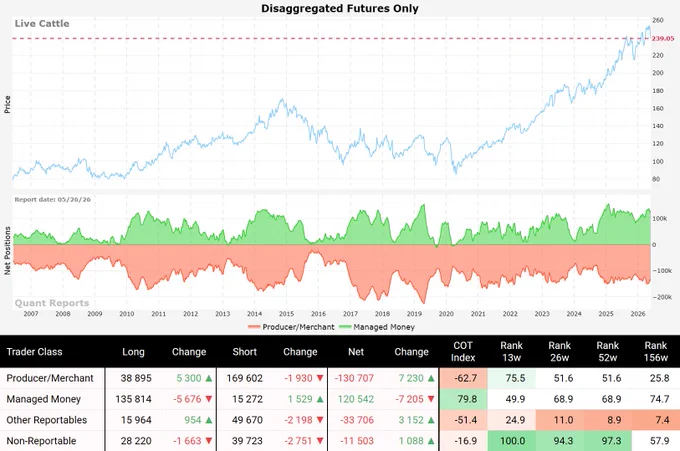
Task: Click COT Index cell -62.7
Action: click(464, 378)
